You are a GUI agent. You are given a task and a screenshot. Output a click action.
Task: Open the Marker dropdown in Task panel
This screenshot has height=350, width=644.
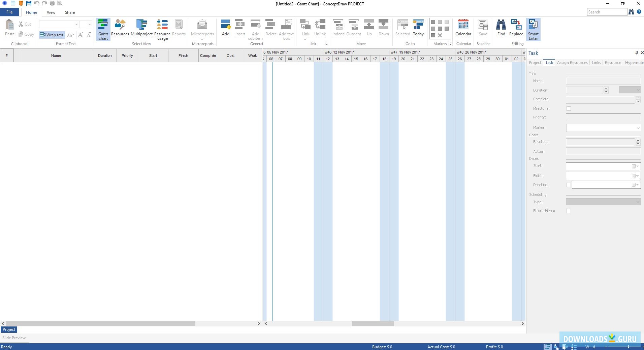point(638,128)
